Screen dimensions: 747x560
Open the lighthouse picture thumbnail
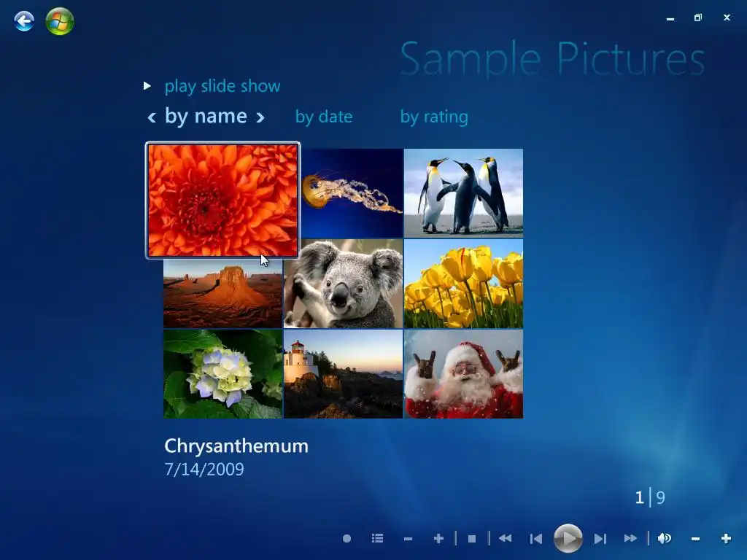coord(343,374)
